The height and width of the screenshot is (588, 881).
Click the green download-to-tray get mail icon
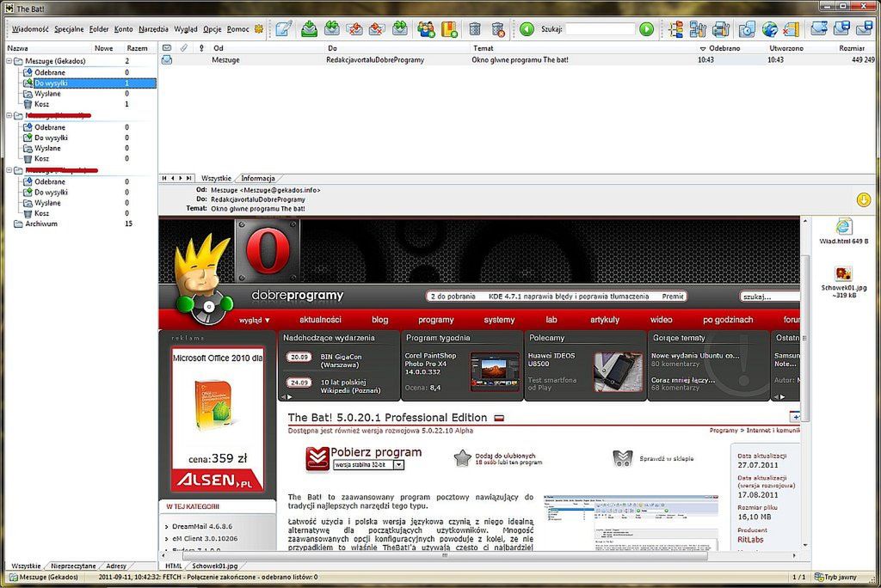pyautogui.click(x=309, y=28)
